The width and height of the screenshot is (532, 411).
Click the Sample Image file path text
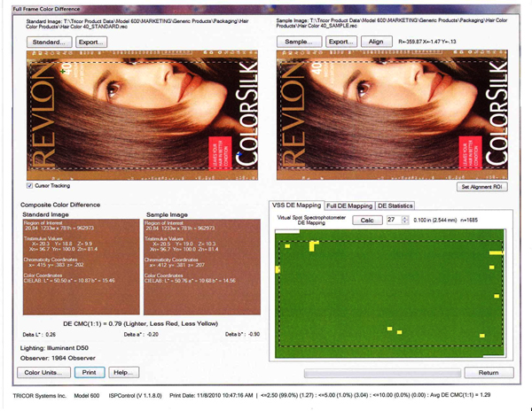tap(392, 23)
